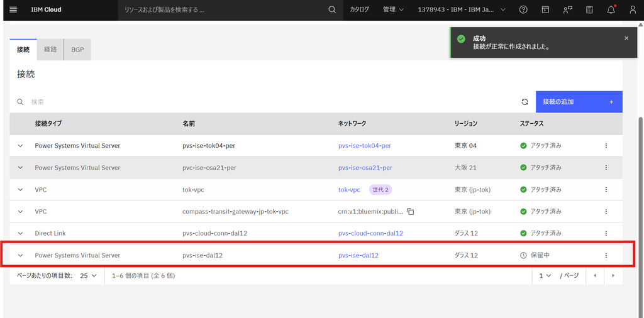Open the feedback contact icon in header
Screen dimensions: 644x318
[568, 9]
